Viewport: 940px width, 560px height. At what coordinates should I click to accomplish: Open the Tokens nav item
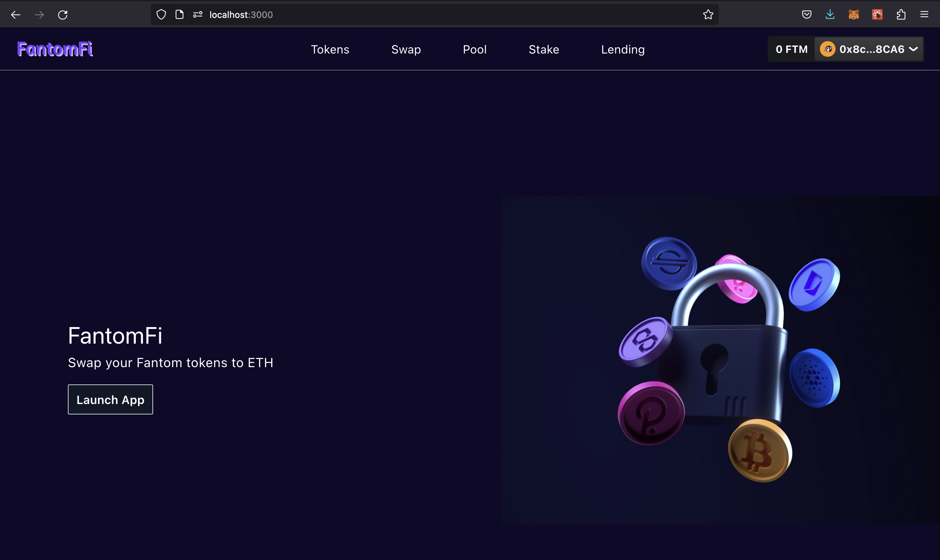[330, 49]
